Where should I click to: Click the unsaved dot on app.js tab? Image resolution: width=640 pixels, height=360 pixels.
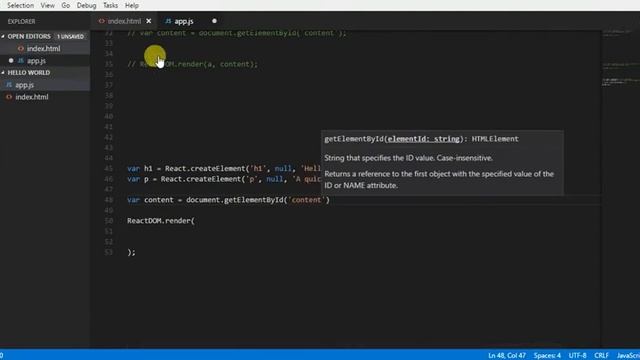point(214,21)
